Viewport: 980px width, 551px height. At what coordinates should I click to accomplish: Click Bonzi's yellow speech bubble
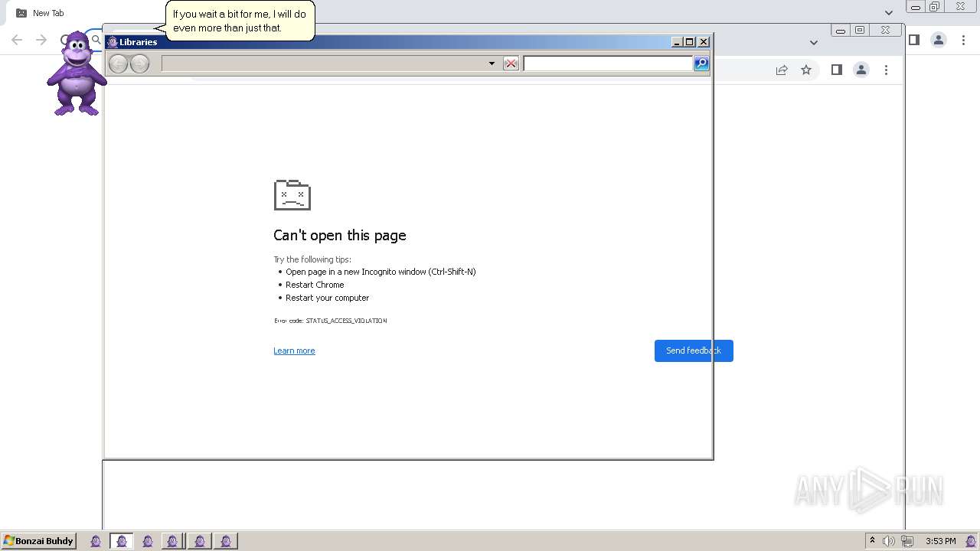coord(240,21)
